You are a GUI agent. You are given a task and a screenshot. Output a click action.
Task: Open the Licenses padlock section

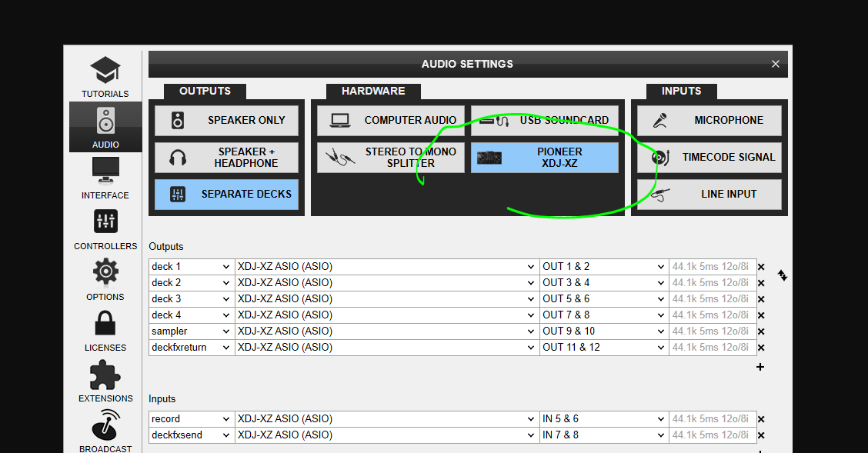pos(105,330)
